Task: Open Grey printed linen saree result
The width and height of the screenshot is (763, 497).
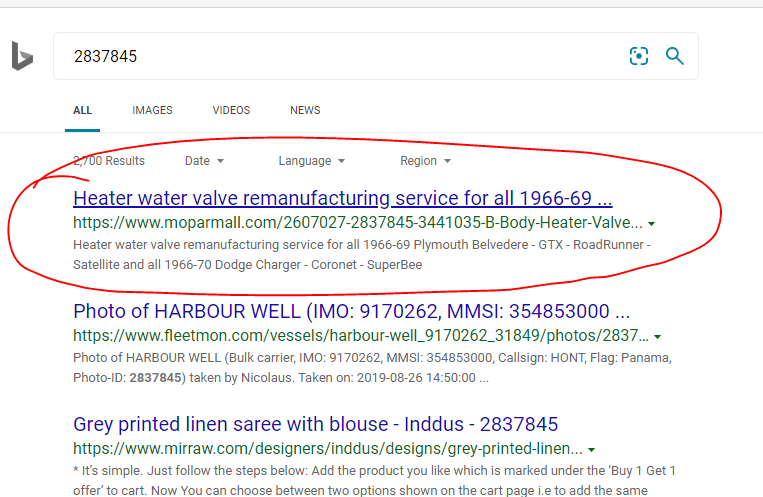Action: point(315,424)
